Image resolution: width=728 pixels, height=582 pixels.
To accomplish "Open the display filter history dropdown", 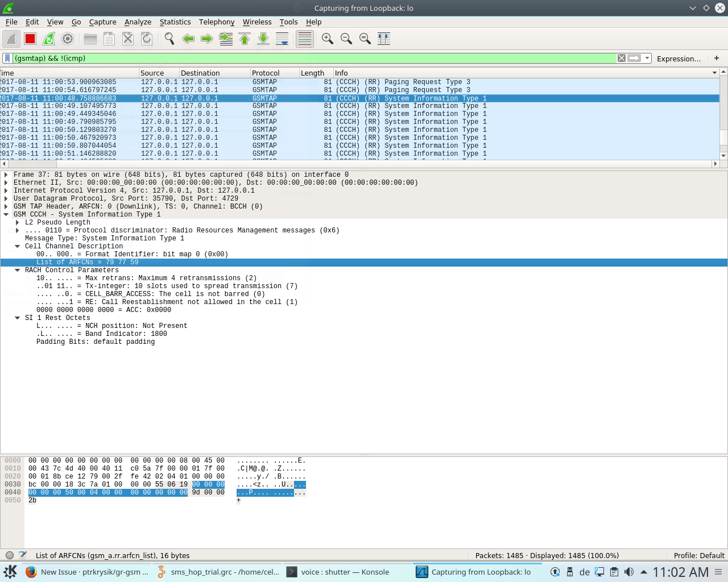I will 647,58.
